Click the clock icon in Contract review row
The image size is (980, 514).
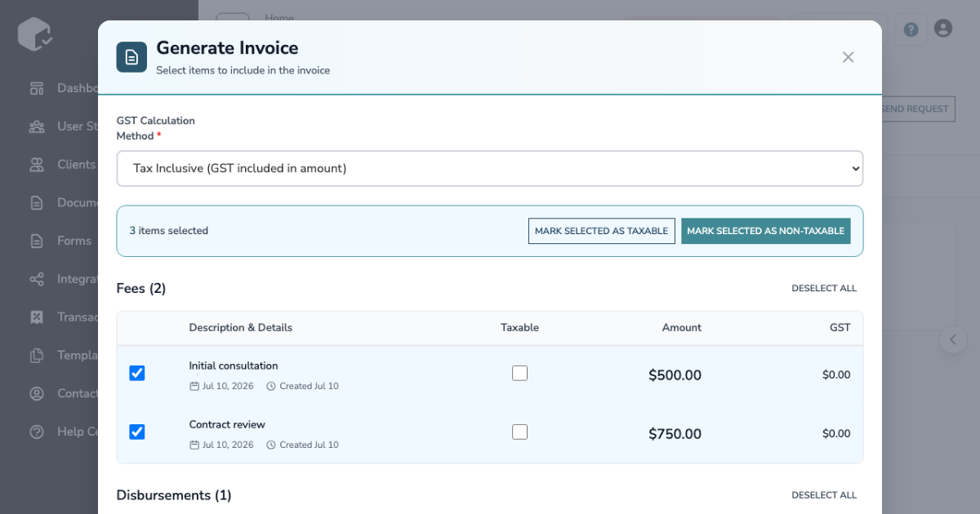(x=271, y=445)
